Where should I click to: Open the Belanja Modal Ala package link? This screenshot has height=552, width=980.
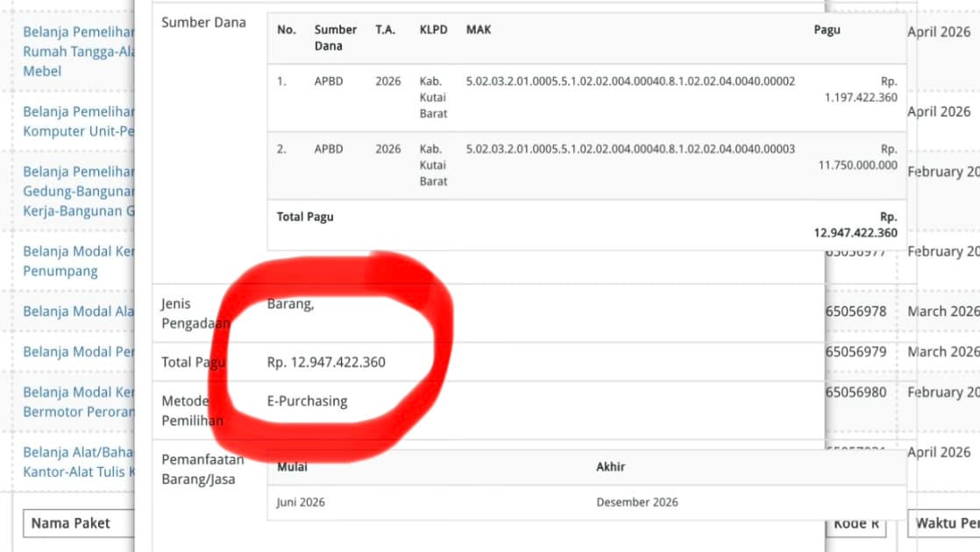79,311
